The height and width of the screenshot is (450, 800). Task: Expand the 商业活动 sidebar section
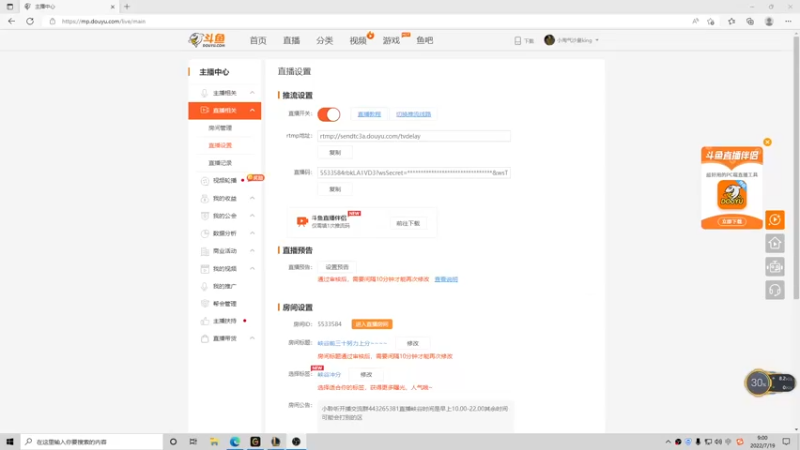(x=252, y=251)
